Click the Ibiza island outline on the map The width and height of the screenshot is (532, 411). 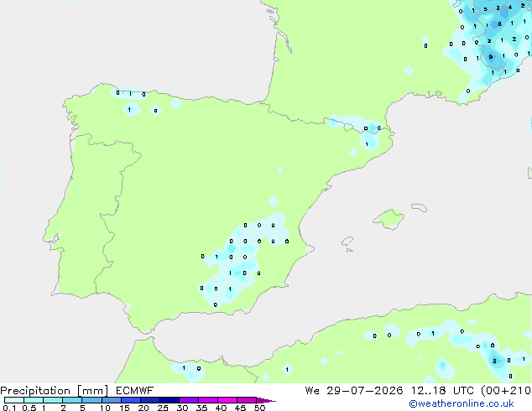pyautogui.click(x=347, y=242)
